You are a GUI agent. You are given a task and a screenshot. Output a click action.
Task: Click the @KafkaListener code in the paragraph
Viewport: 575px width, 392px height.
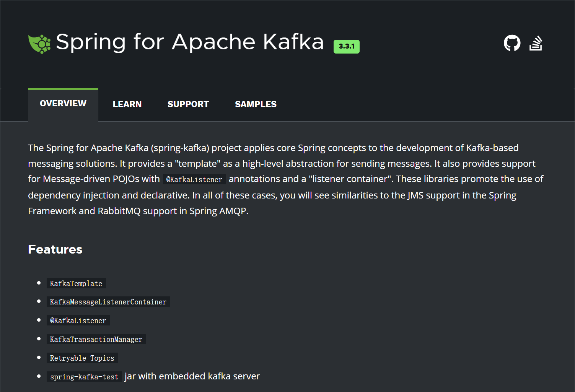point(194,179)
